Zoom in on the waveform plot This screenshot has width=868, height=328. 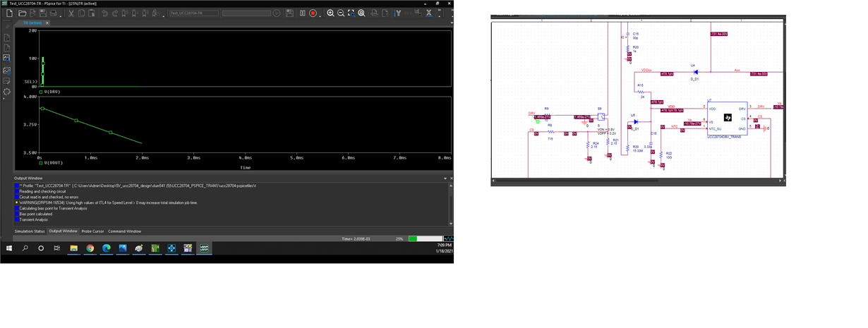[x=330, y=13]
